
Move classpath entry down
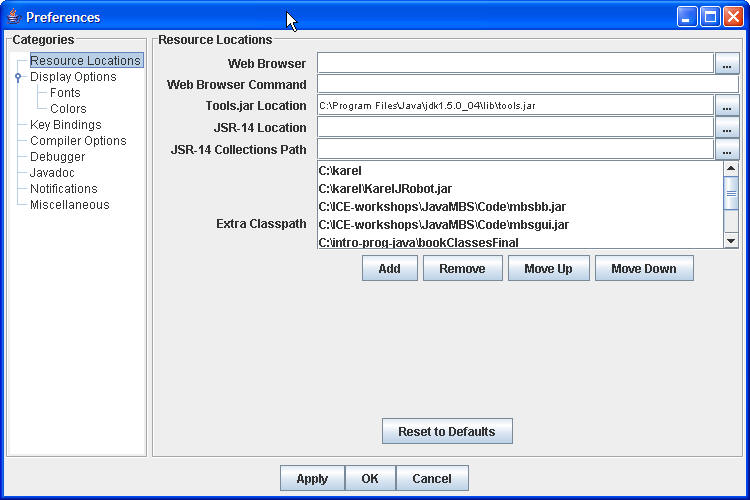click(x=644, y=268)
